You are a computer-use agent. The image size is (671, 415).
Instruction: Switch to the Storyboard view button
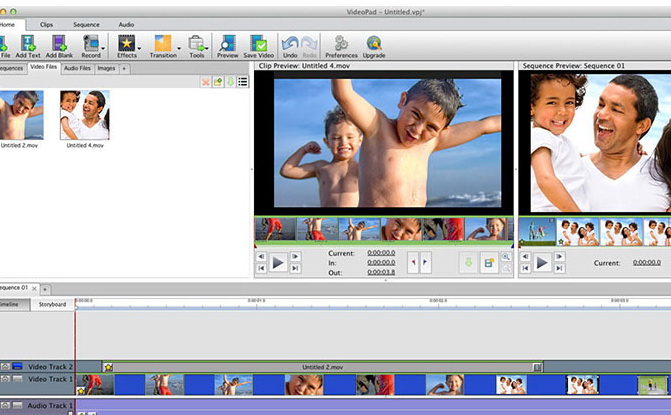tap(51, 304)
